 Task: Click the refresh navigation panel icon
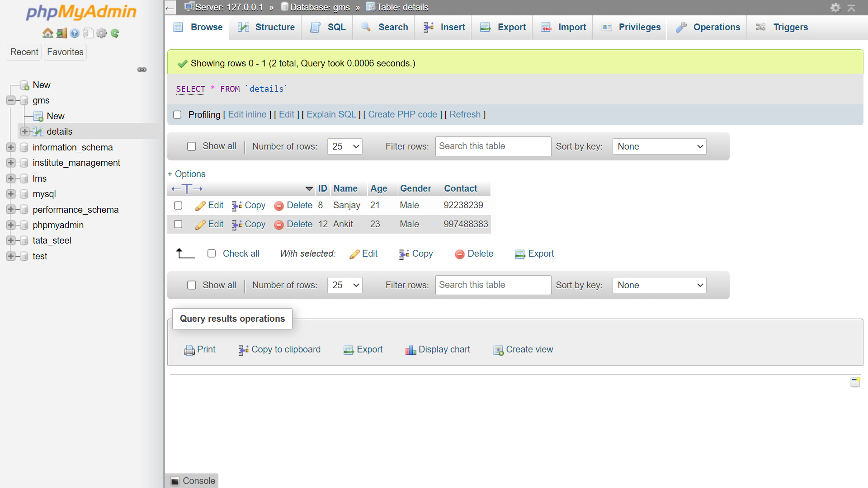point(116,33)
